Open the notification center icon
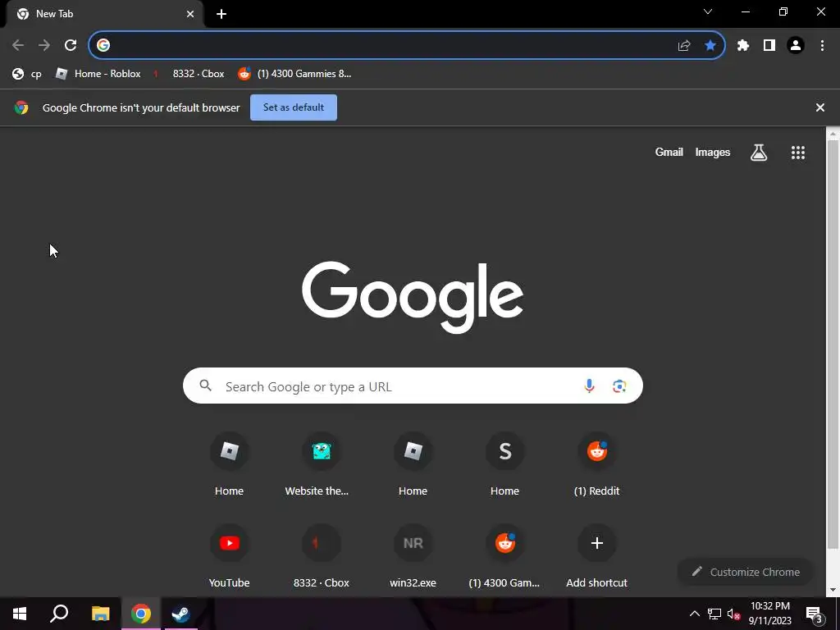840x630 pixels. tap(814, 614)
